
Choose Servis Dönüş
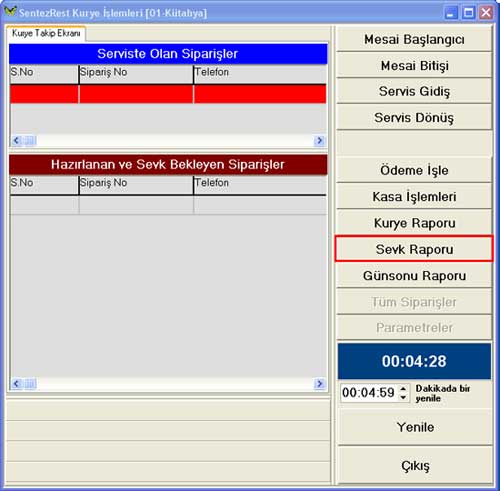coord(414,118)
